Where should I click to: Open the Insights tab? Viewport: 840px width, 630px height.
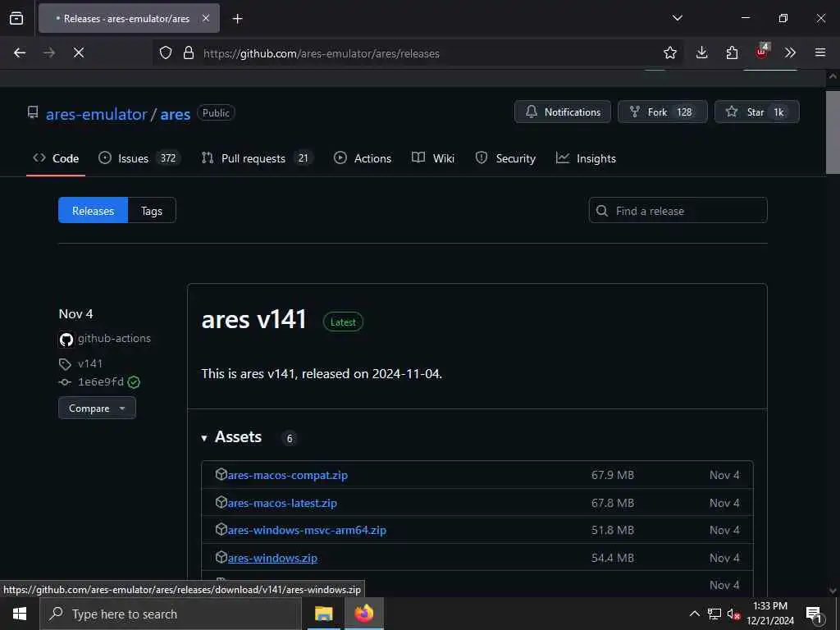tap(586, 158)
